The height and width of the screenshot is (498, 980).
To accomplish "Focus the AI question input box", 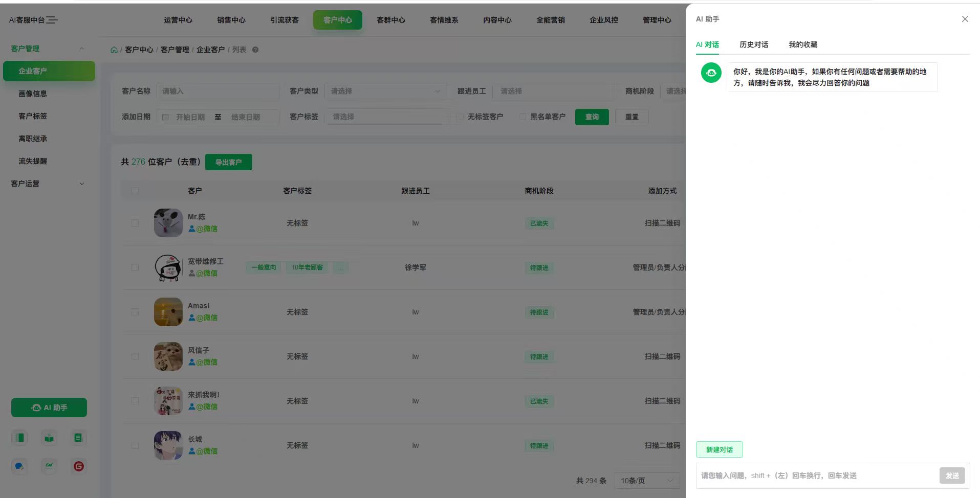I will point(816,476).
